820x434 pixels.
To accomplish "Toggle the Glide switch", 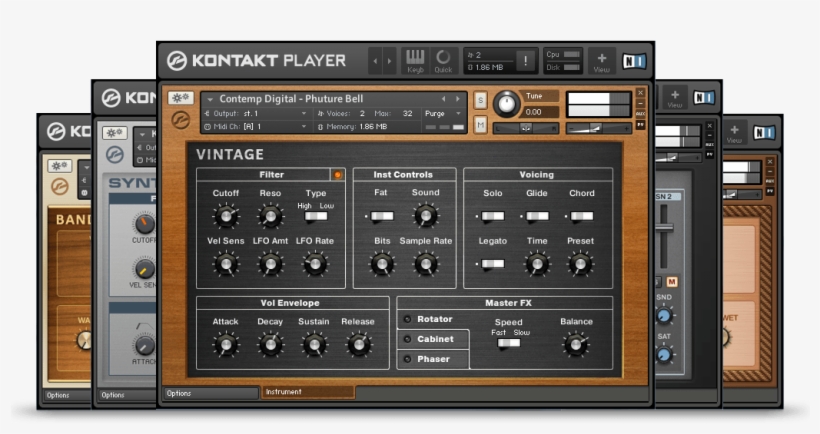I will 537,216.
